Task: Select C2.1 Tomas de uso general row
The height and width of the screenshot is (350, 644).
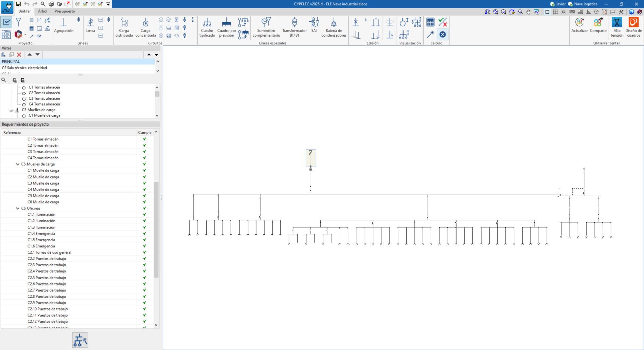Action: pos(49,252)
